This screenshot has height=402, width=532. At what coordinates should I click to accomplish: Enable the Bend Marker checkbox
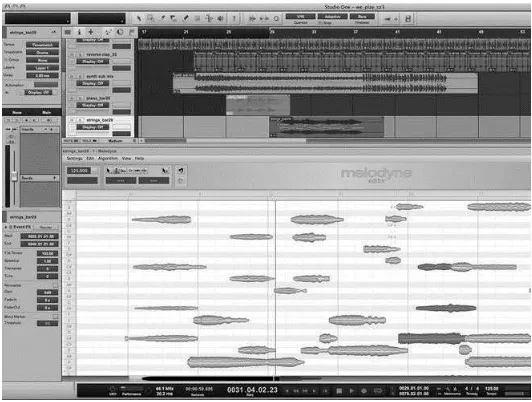click(55, 317)
